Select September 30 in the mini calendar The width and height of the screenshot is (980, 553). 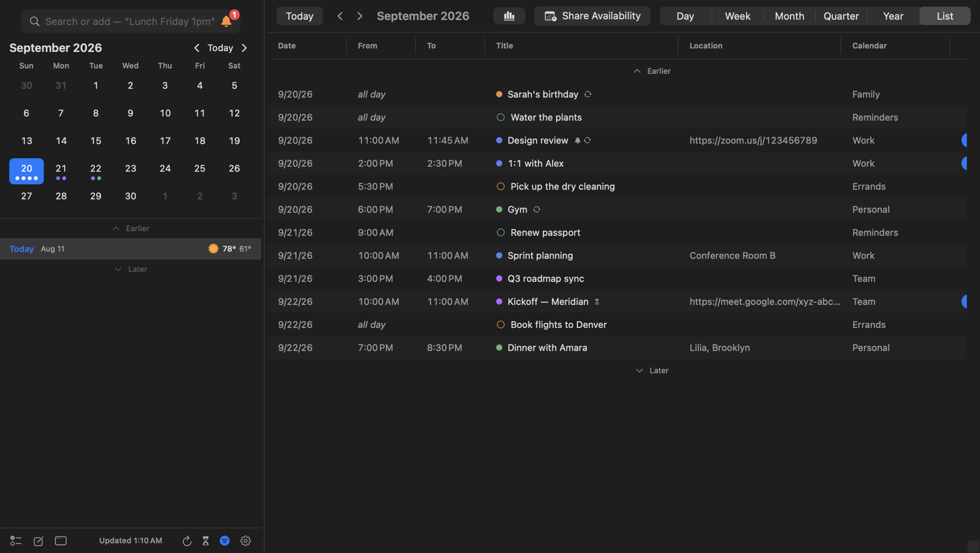pyautogui.click(x=131, y=196)
